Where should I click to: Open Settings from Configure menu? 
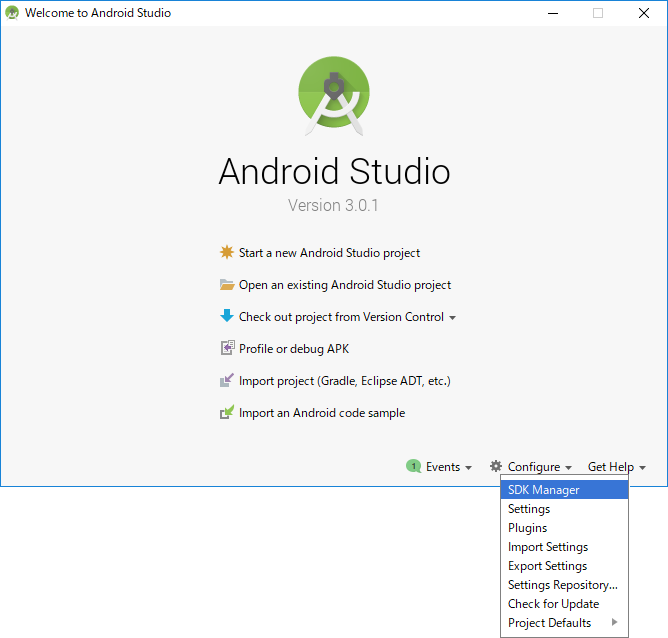click(564, 509)
